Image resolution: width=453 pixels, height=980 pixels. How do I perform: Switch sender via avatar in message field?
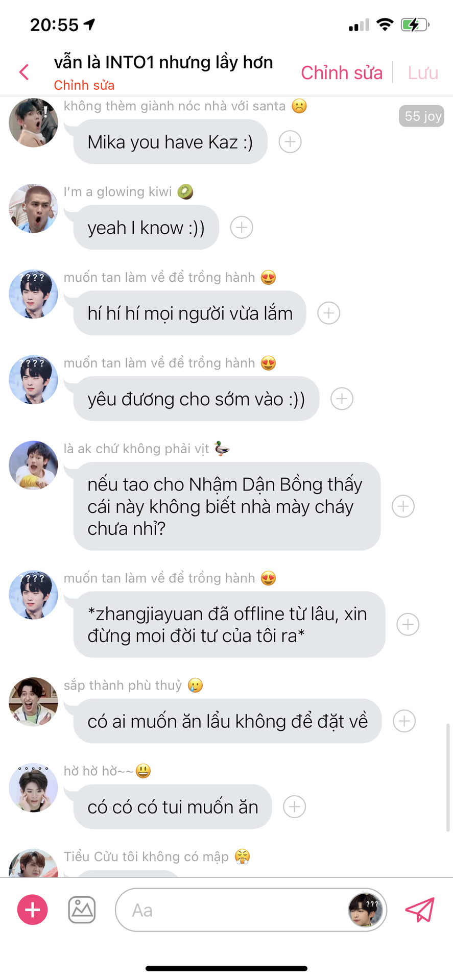pos(366,910)
